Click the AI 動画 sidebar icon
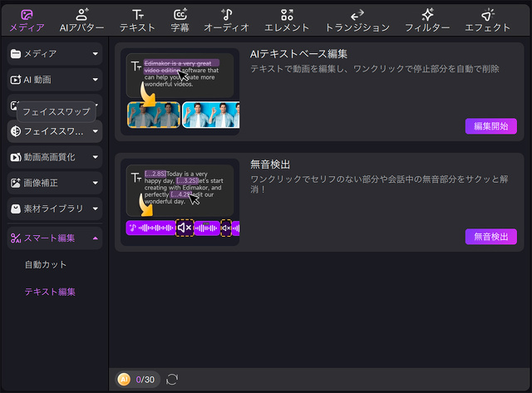Image resolution: width=532 pixels, height=393 pixels. point(16,80)
